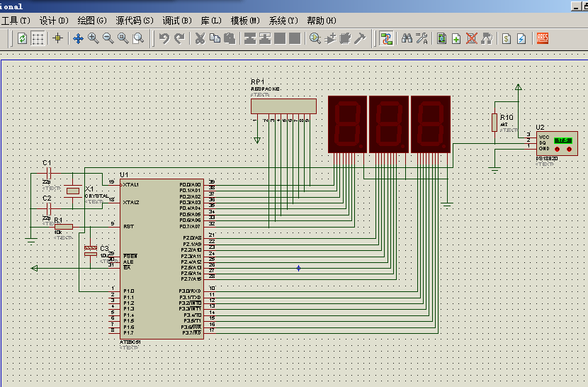Click the Block Delete icon
Screen dimensions: 588x387
[x=295, y=38]
